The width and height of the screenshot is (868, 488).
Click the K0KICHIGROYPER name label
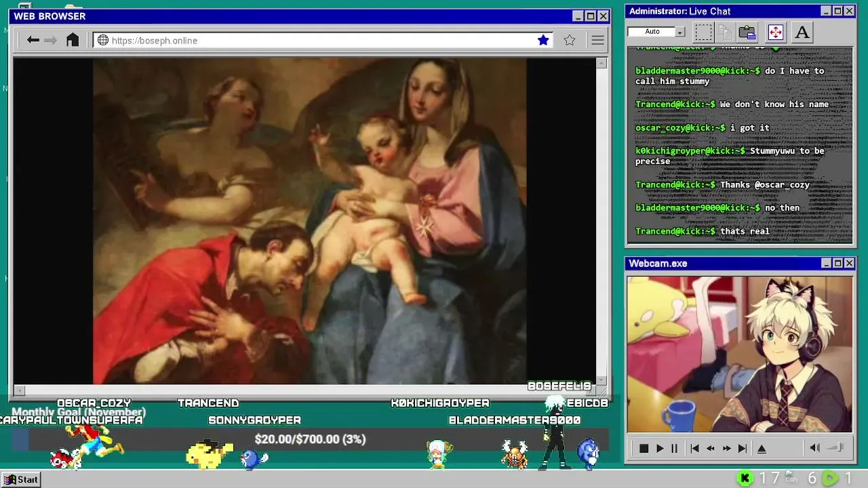[x=440, y=403]
